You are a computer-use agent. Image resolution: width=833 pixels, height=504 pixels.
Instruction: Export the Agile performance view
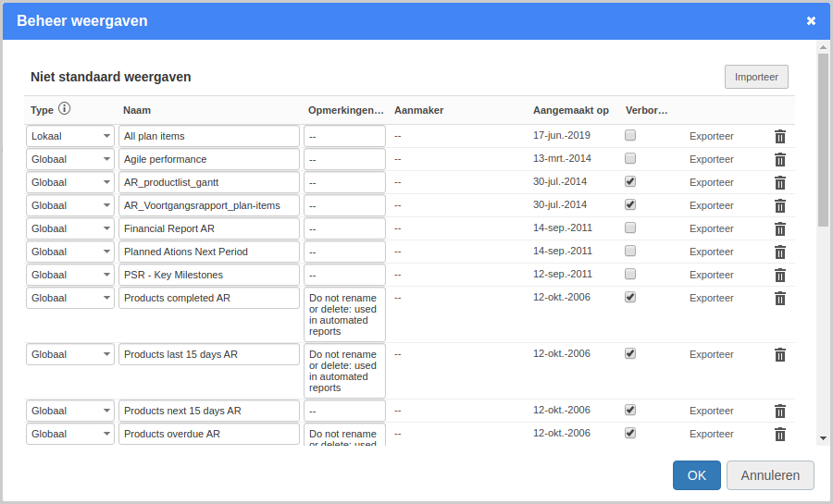point(712,159)
